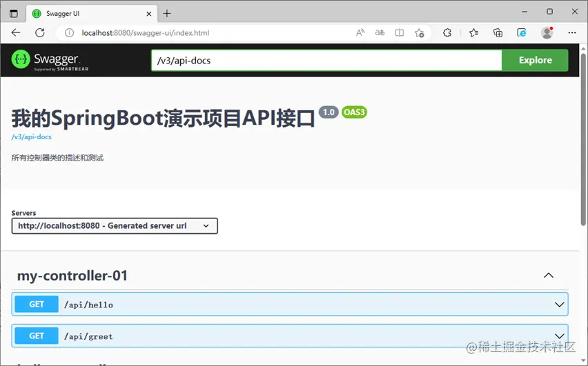Click the /v3/api-docs explore input field

pos(326,61)
